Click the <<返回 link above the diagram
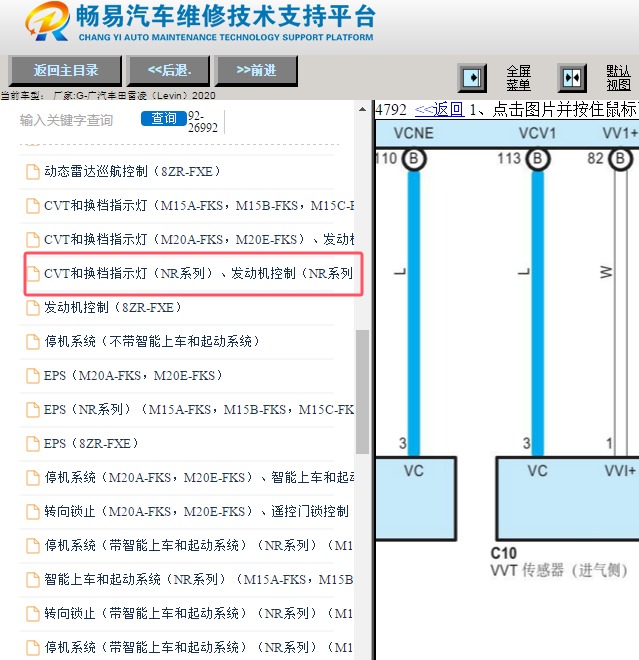The width and height of the screenshot is (639, 660). (439, 110)
